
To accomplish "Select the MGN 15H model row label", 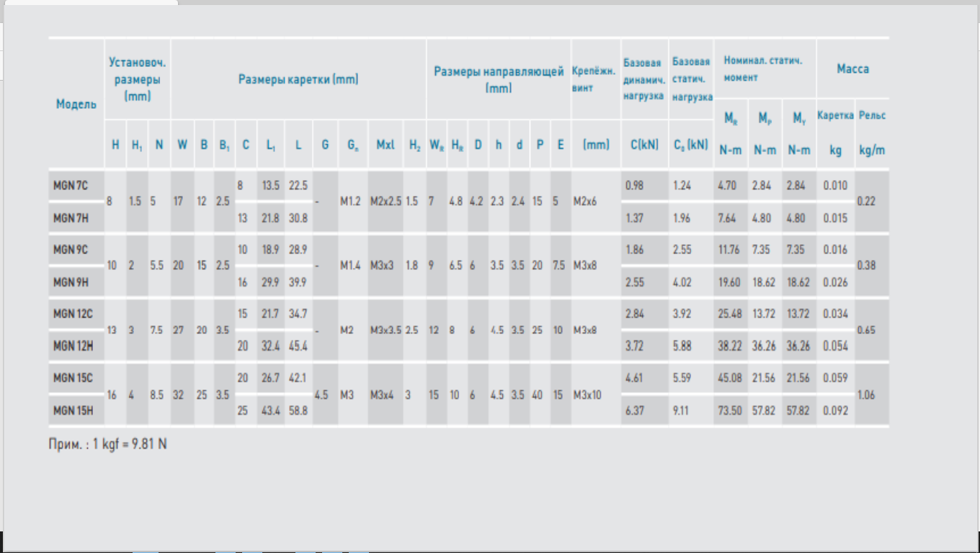I will (x=73, y=412).
